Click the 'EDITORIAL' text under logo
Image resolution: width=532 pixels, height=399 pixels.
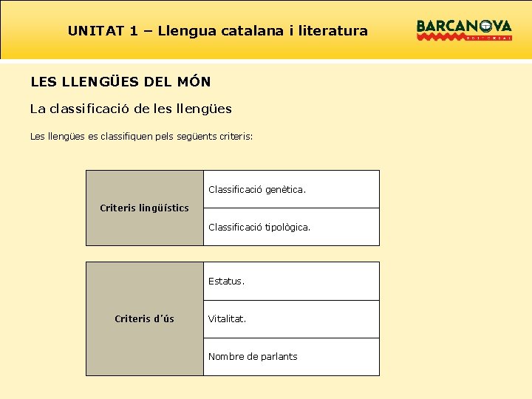point(489,38)
